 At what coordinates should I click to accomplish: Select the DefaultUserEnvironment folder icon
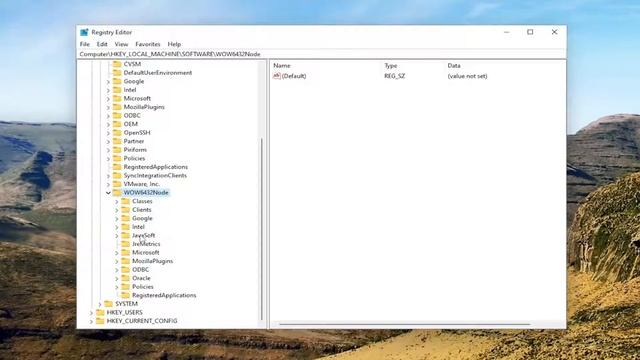117,73
